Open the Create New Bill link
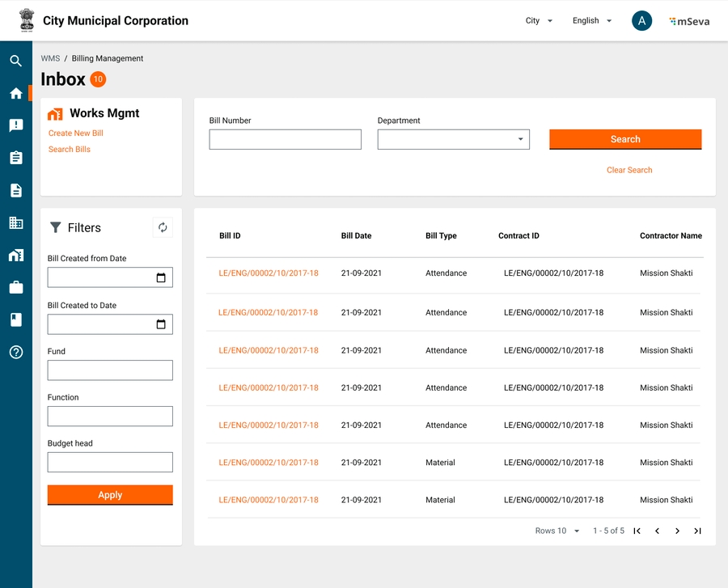728x588 pixels. pos(76,133)
